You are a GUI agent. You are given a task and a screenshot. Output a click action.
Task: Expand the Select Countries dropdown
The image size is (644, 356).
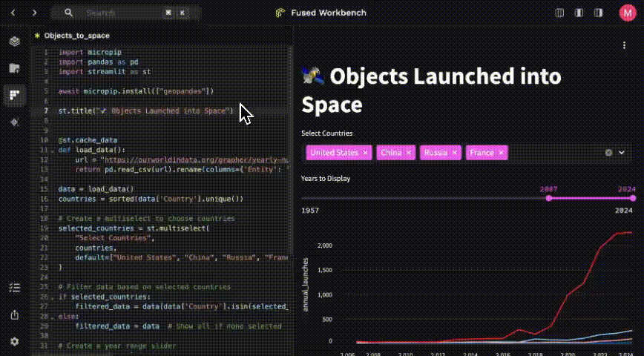tap(622, 153)
